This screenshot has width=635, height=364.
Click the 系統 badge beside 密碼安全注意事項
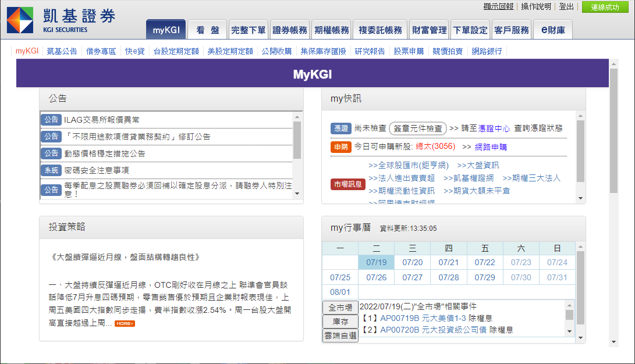(x=51, y=170)
